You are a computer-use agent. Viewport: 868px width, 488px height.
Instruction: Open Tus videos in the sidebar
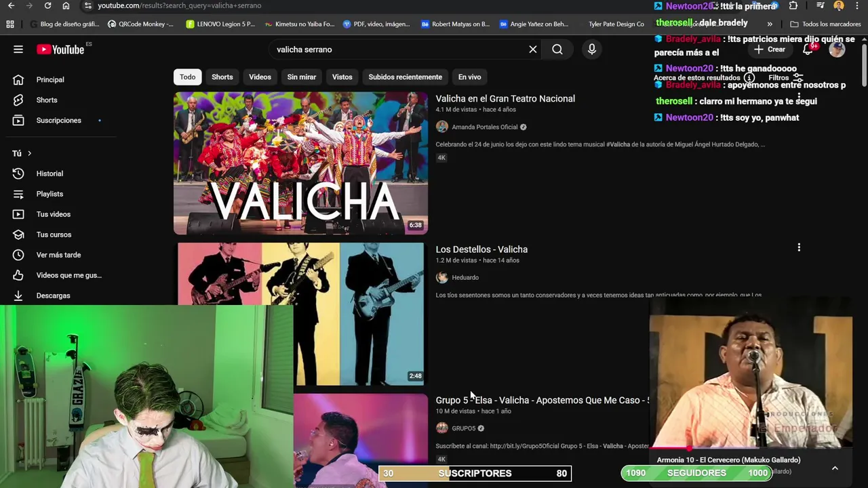pyautogui.click(x=53, y=214)
